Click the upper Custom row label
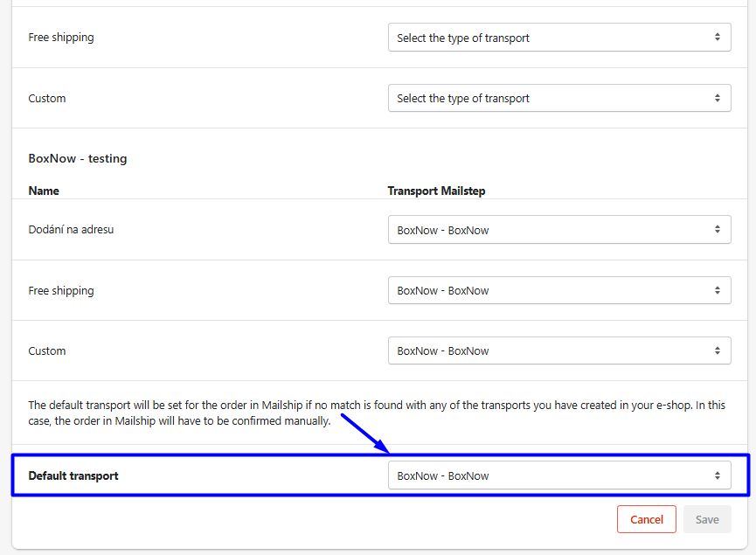The height and width of the screenshot is (555, 756). [x=47, y=99]
